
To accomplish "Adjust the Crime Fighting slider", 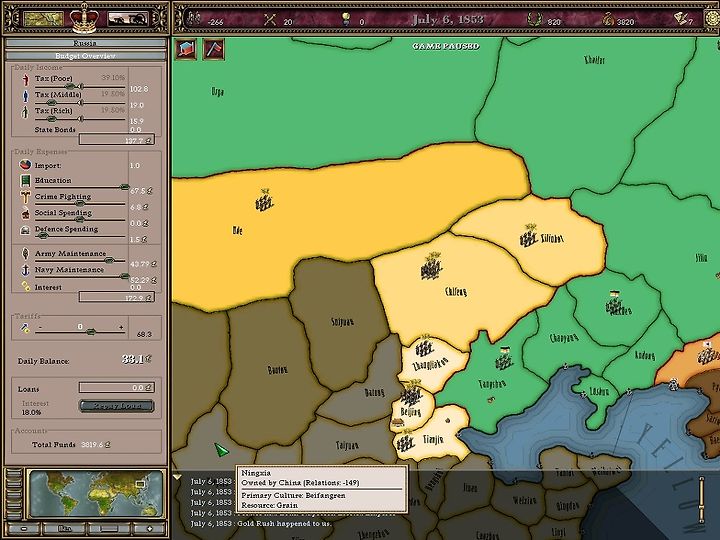I will pos(80,203).
